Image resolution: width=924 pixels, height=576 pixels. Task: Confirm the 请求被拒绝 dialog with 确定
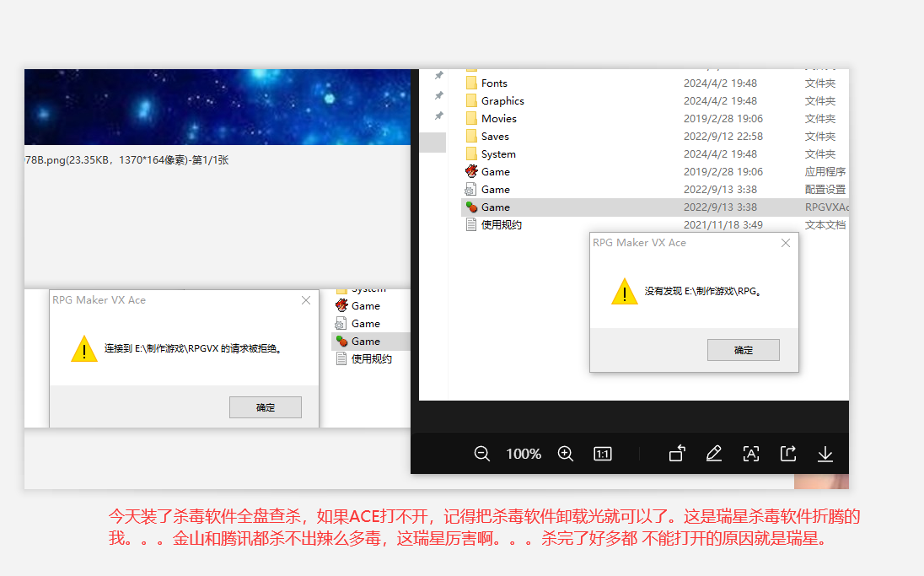coord(266,407)
